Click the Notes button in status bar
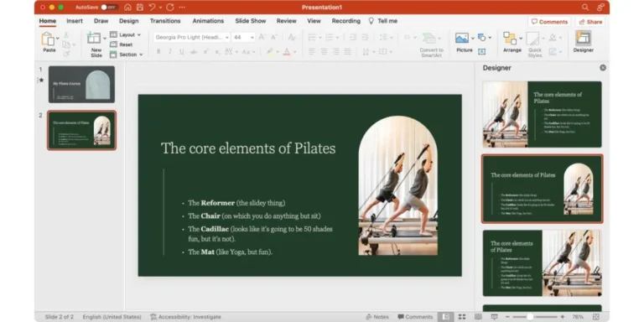The height and width of the screenshot is (322, 644). tap(377, 317)
